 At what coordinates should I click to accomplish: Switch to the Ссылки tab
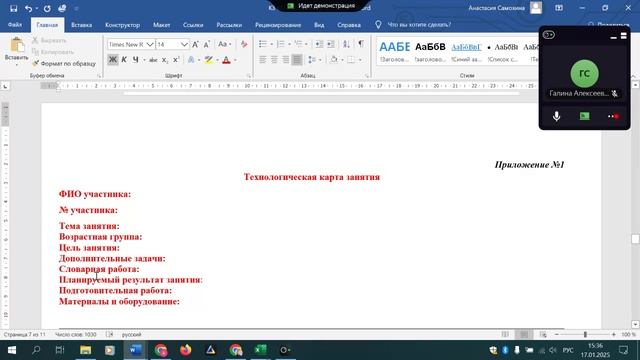click(x=193, y=25)
